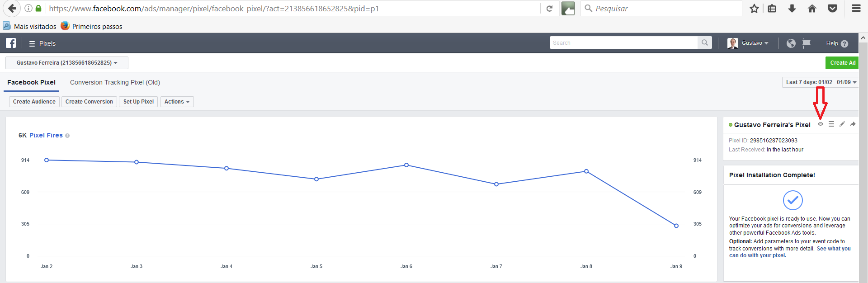868x283 pixels.
Task: Click the Jan 9 data point
Action: (x=676, y=226)
